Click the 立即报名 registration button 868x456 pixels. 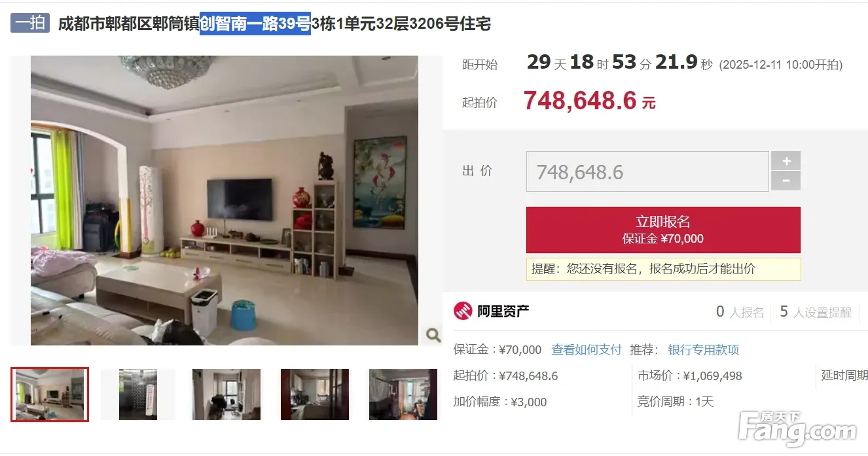coord(663,230)
